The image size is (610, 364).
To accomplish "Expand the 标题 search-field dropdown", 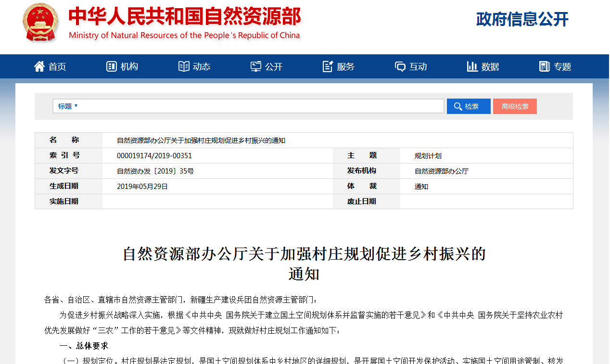I will pos(68,106).
